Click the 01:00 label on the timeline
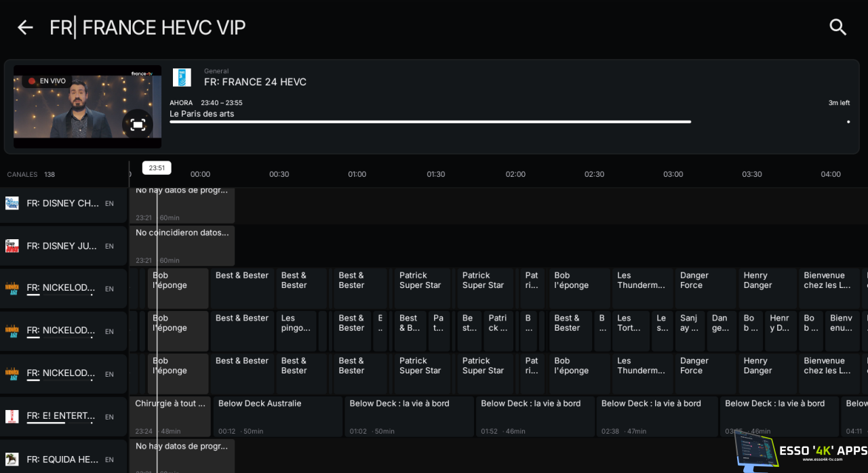868x473 pixels. click(x=357, y=174)
